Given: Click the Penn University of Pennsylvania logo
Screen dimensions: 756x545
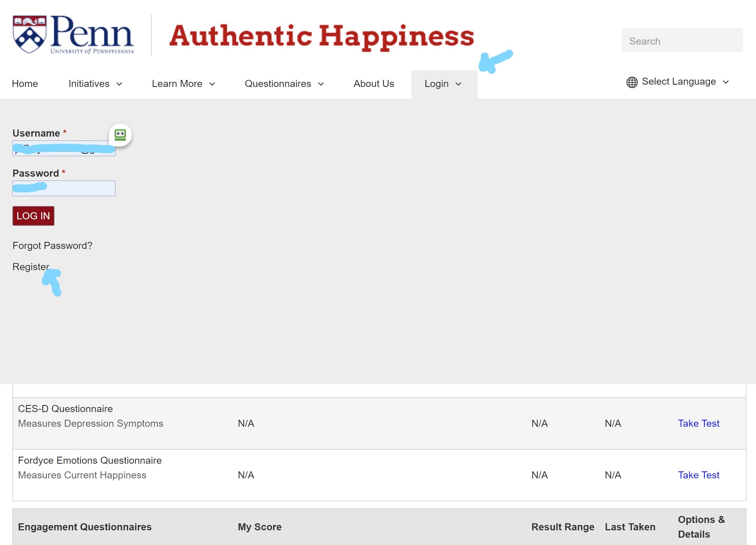Looking at the screenshot, I should 73,34.
